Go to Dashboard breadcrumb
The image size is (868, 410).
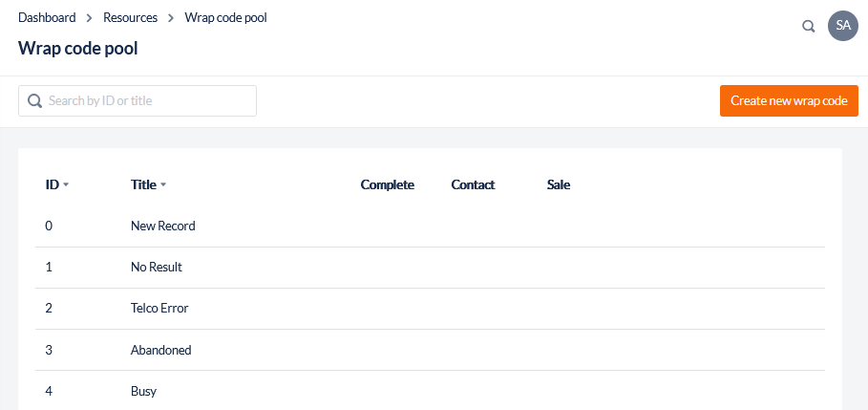47,17
